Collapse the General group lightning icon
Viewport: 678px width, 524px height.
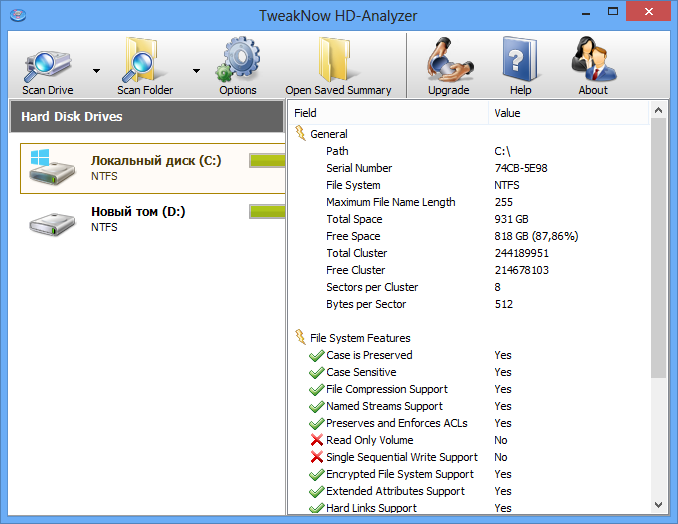(x=300, y=133)
